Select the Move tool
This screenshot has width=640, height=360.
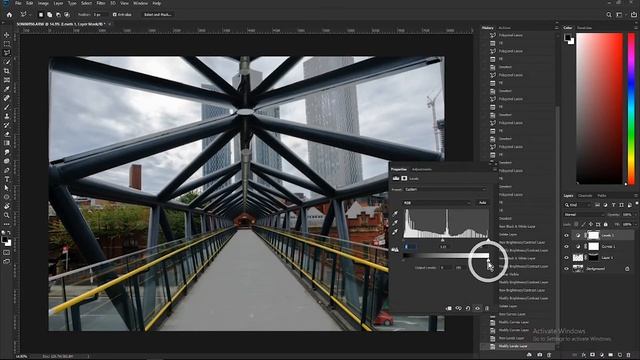pos(7,35)
